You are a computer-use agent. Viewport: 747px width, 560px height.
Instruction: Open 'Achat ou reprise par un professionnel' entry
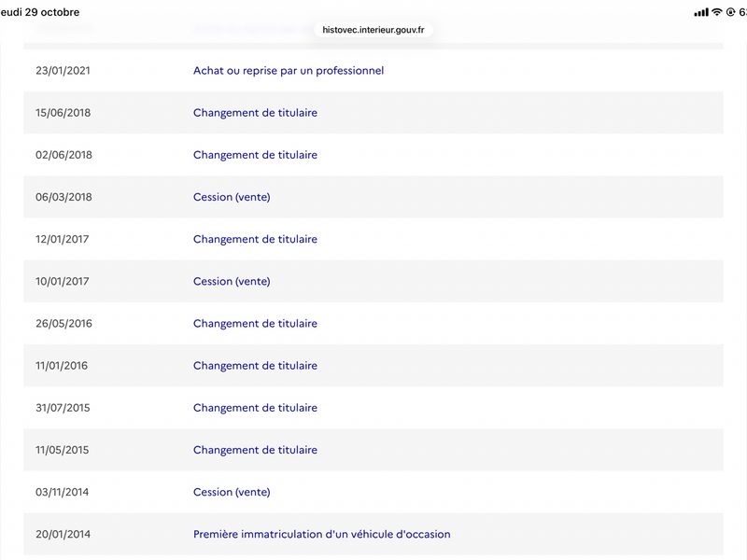289,71
